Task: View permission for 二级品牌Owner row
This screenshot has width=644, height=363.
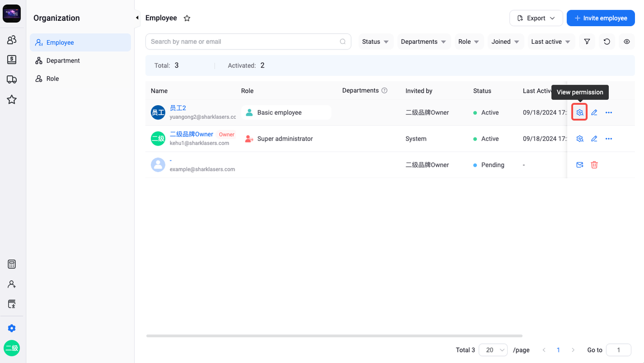Action: point(580,138)
